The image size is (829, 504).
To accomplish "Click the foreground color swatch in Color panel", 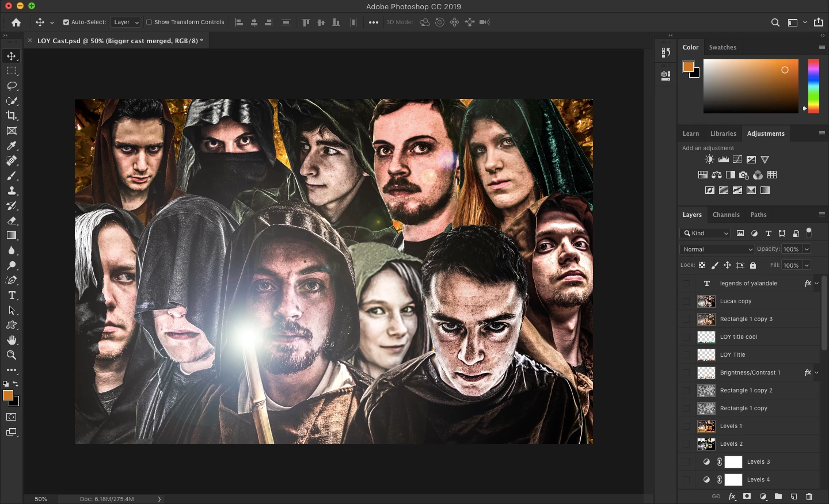I will [688, 67].
